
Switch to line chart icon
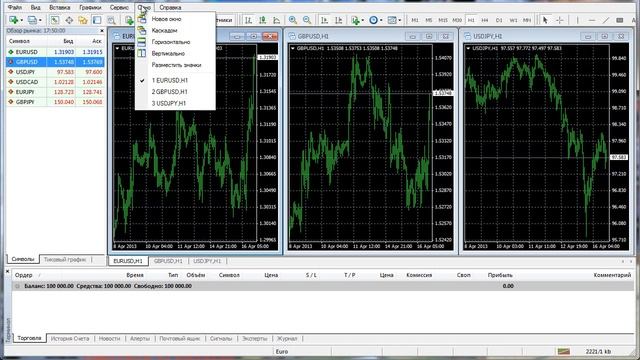[276, 20]
